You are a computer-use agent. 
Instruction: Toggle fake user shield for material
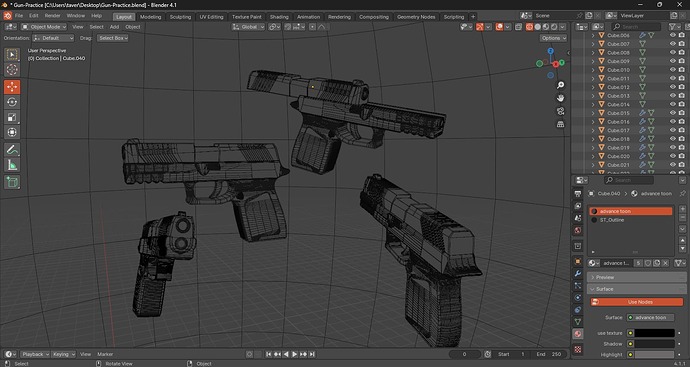[x=648, y=263]
